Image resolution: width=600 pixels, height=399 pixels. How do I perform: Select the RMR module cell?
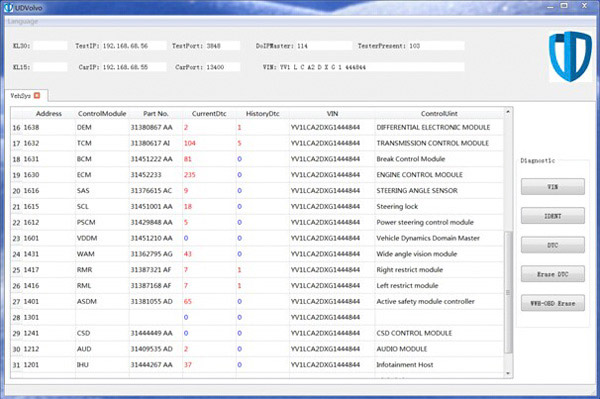(x=102, y=270)
